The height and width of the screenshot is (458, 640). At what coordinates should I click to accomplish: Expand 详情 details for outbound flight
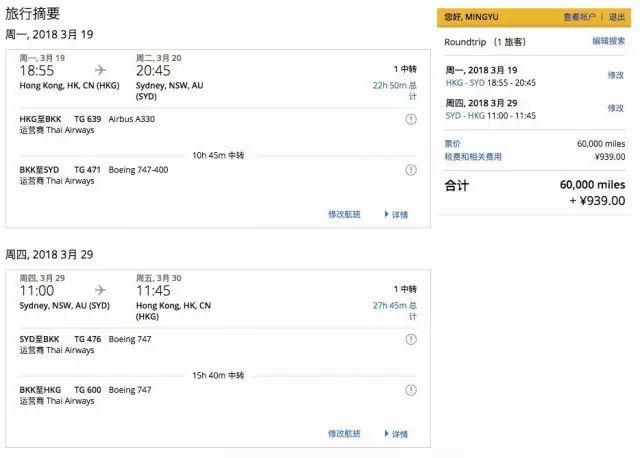(396, 214)
